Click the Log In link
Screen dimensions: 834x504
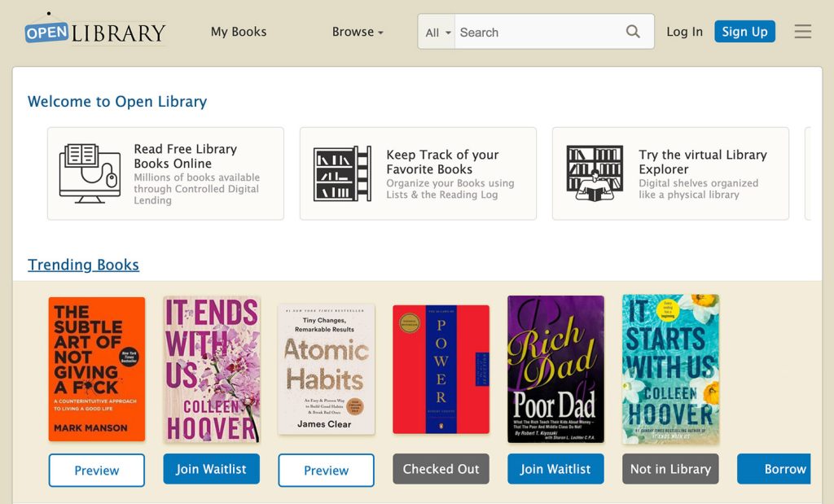684,32
